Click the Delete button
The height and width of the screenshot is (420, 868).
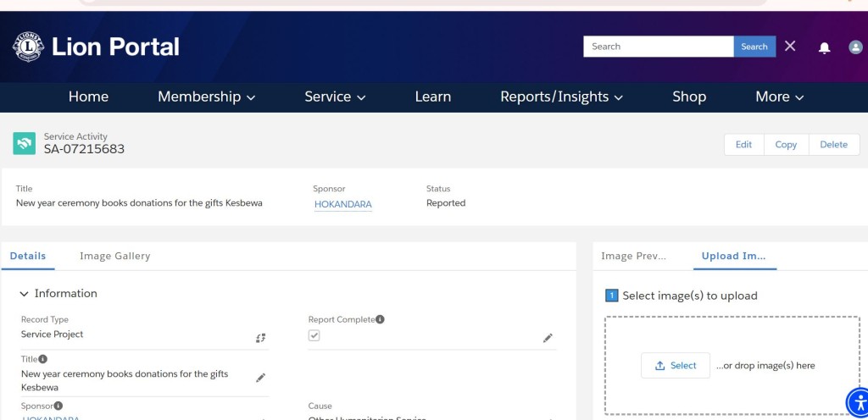click(834, 144)
